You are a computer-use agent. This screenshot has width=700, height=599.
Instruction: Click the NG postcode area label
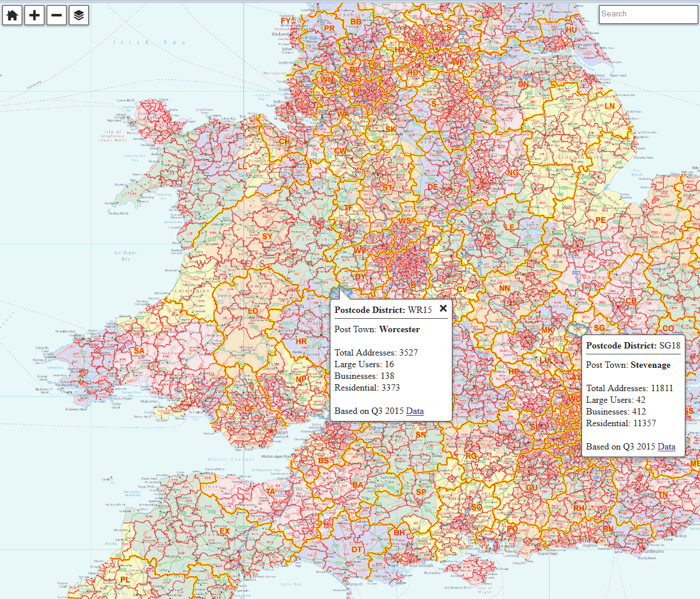point(513,173)
